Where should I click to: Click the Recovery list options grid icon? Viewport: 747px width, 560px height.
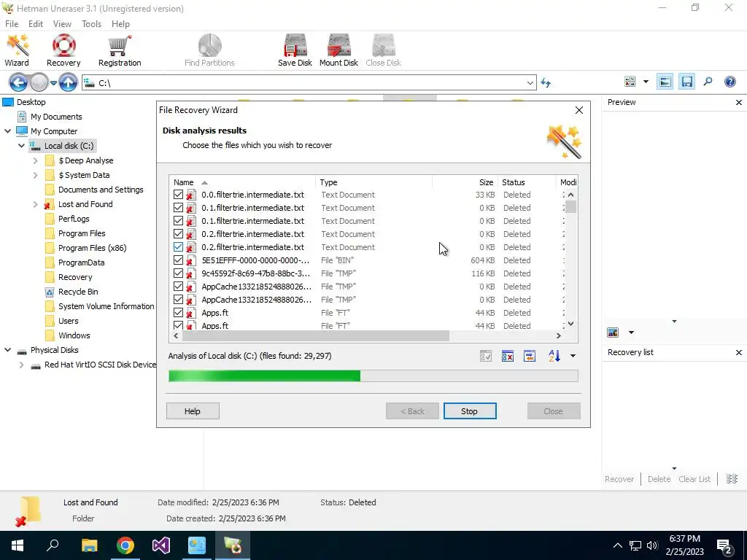pyautogui.click(x=732, y=479)
